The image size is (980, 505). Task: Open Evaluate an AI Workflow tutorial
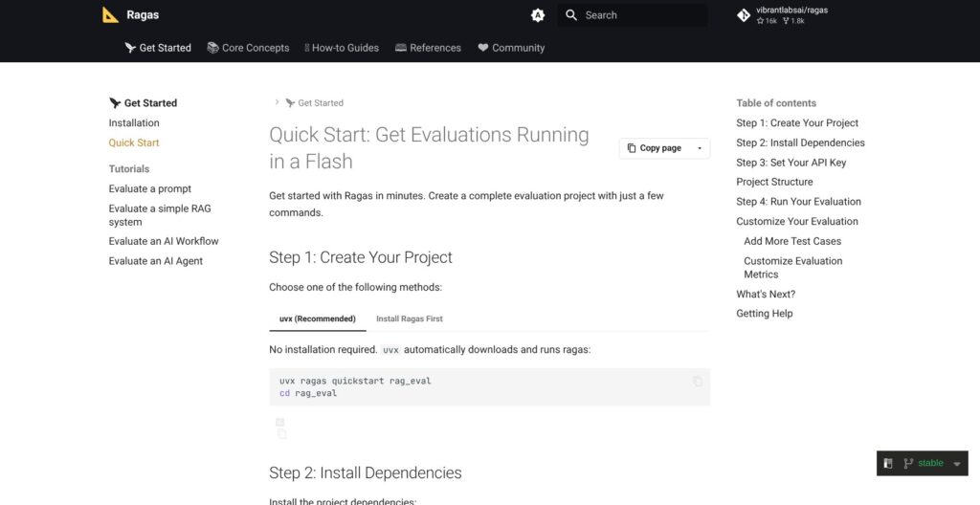click(164, 241)
